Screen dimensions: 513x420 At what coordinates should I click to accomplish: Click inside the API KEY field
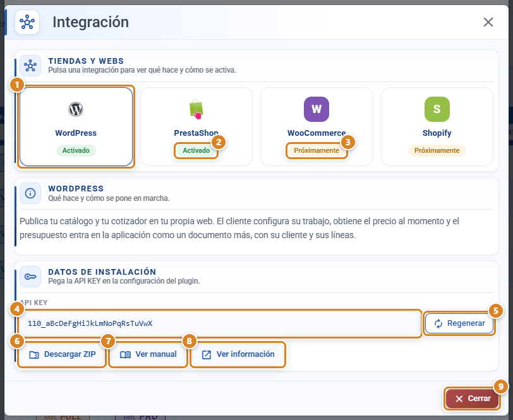(x=220, y=323)
